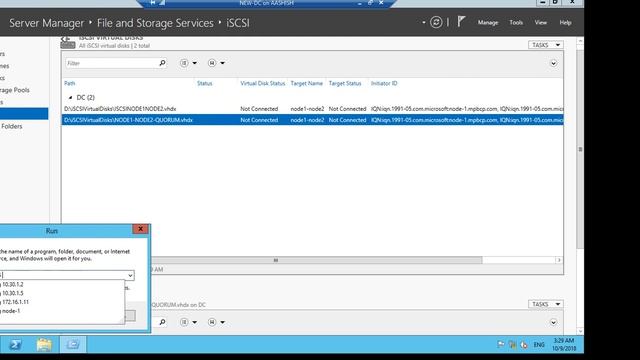Image resolution: width=640 pixels, height=360 pixels.
Task: Click into the upper Filter search box
Action: (111, 63)
